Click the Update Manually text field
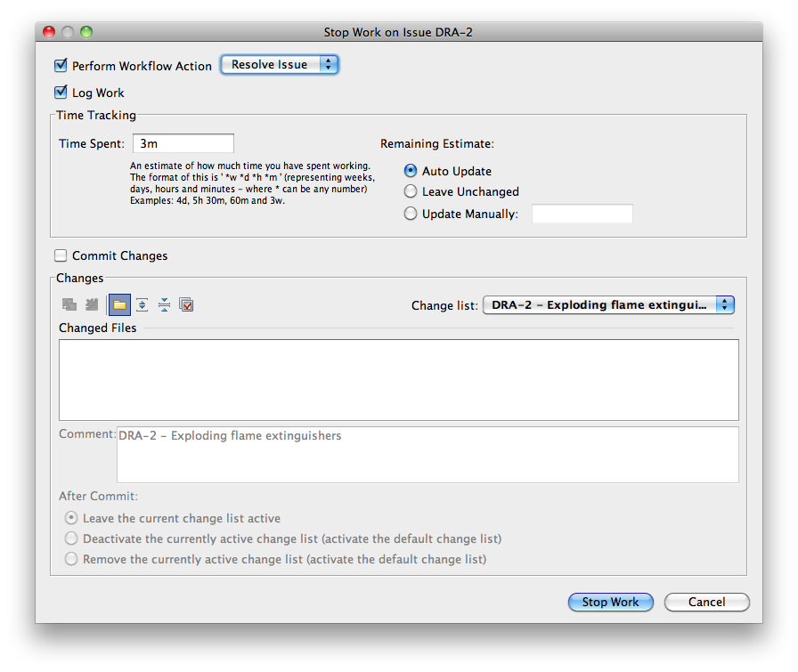The width and height of the screenshot is (798, 672). point(582,214)
